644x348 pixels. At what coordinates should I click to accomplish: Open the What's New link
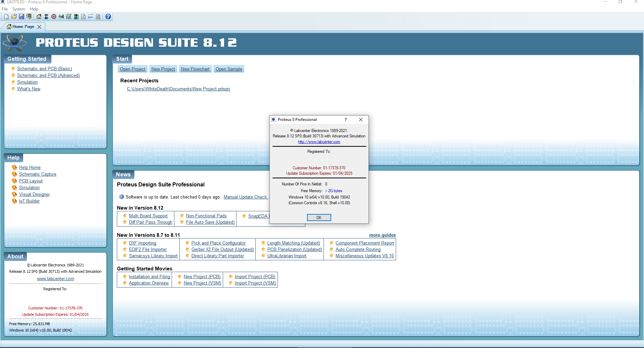[29, 89]
